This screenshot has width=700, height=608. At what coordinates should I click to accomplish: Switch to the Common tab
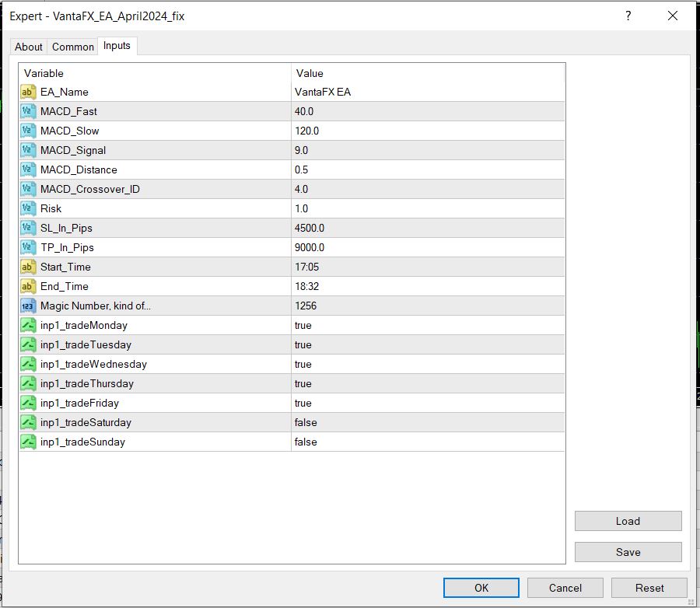[x=72, y=47]
